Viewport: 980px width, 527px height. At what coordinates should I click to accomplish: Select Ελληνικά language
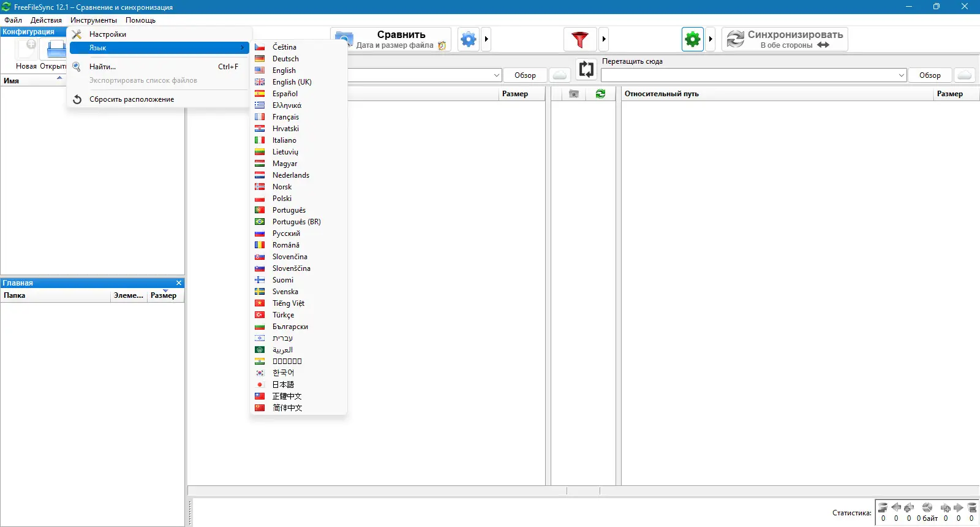(298, 105)
